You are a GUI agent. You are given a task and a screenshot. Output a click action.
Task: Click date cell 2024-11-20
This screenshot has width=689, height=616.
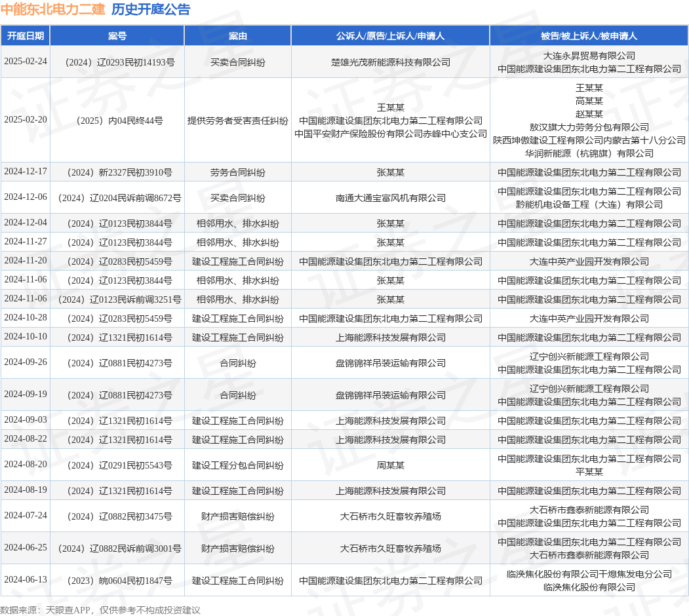(x=26, y=261)
